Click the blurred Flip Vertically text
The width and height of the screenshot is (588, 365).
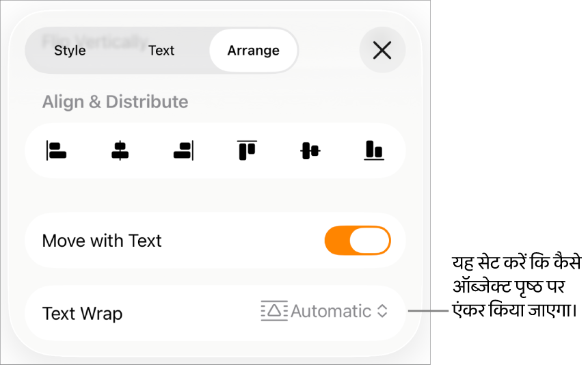(94, 41)
